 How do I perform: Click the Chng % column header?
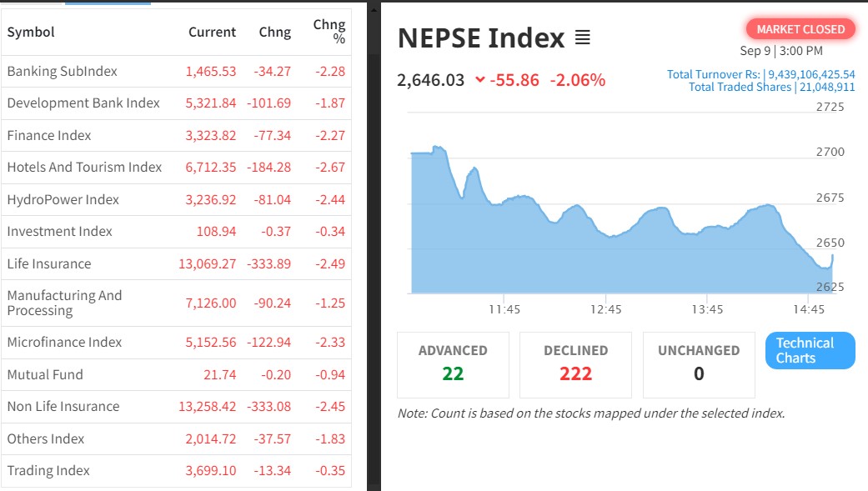pos(329,32)
